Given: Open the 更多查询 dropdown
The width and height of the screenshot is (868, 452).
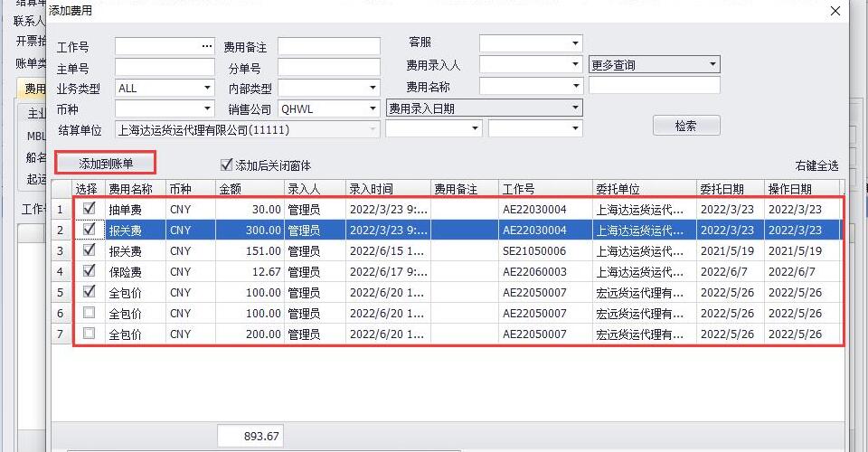Looking at the screenshot, I should tap(712, 65).
